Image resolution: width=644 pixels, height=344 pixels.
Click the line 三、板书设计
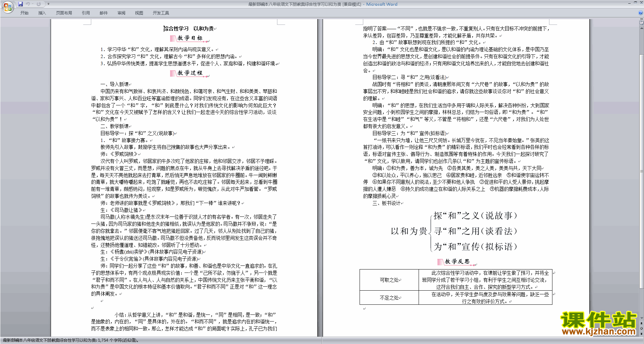386,203
